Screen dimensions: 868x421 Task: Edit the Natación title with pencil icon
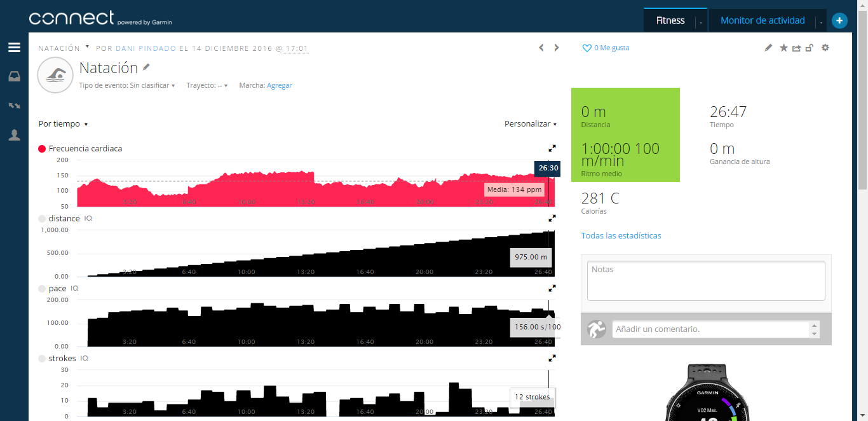point(146,67)
